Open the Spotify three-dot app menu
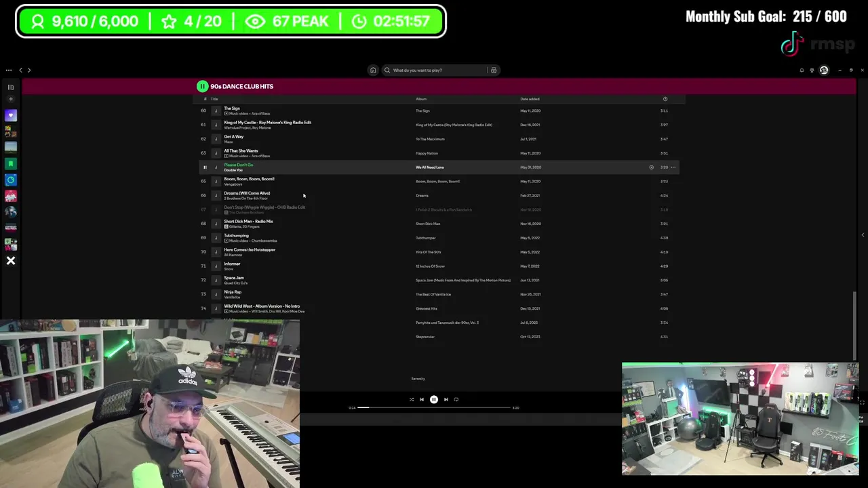868x488 pixels. coord(9,70)
